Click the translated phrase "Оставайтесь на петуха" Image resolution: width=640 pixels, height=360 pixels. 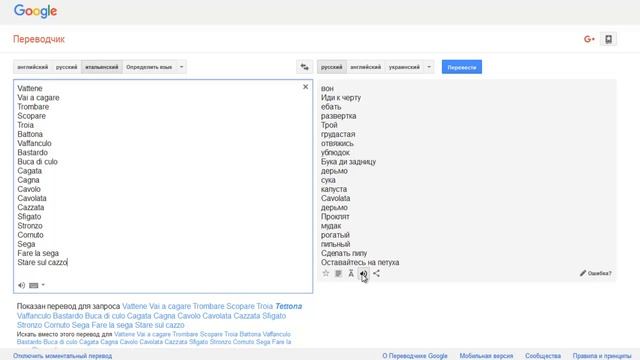click(x=360, y=262)
